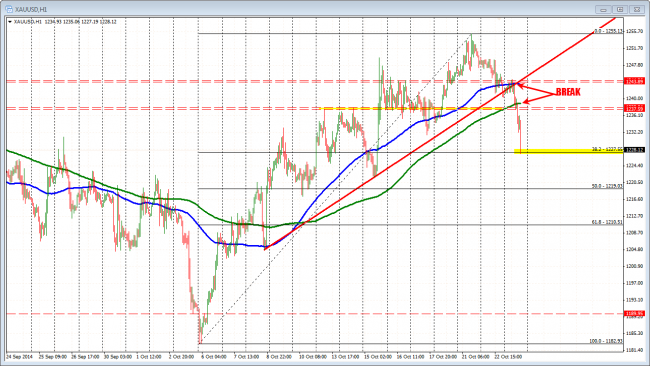The height and width of the screenshot is (366, 650).
Task: Select the red BREAK text label on chart
Action: [x=568, y=92]
